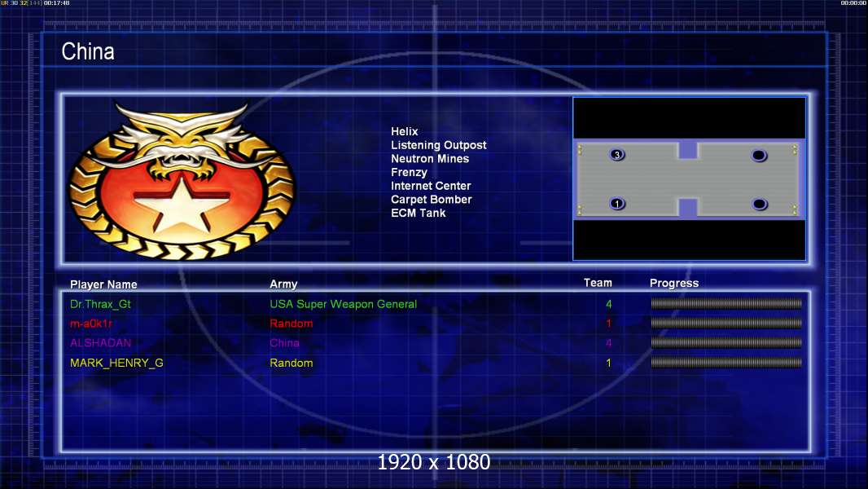
Task: Select player MARK_HENRY_G
Action: pos(116,363)
